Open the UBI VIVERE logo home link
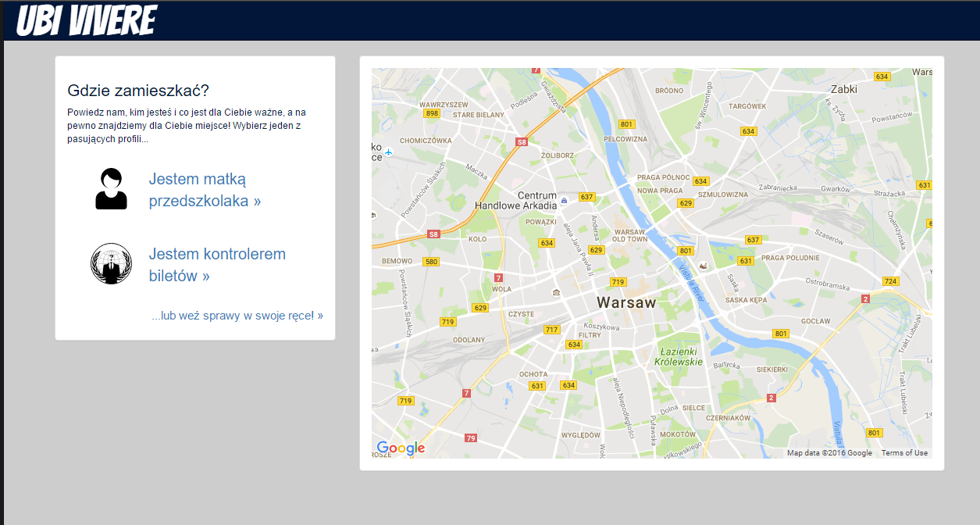Viewport: 980px width, 525px height. click(x=86, y=20)
